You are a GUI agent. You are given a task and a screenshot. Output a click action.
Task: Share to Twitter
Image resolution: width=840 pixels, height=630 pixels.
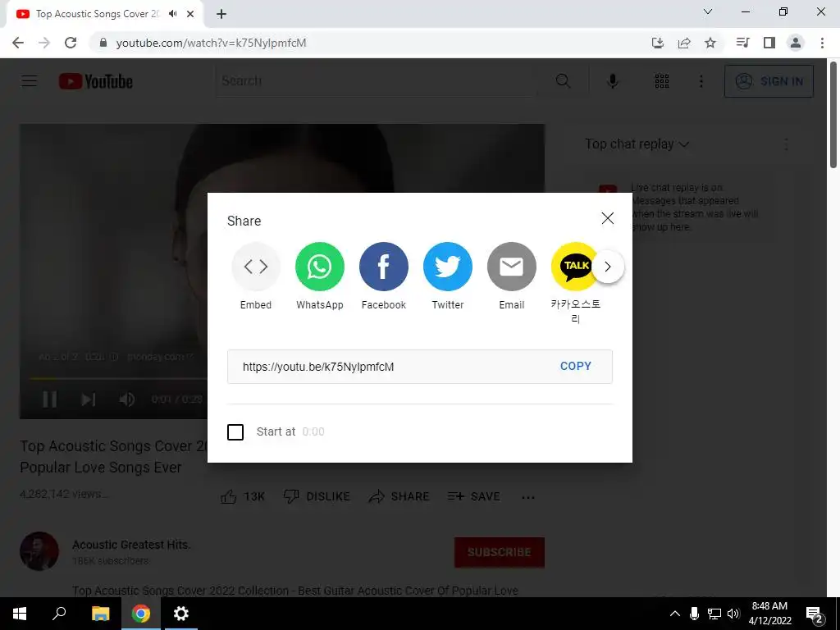(x=447, y=267)
